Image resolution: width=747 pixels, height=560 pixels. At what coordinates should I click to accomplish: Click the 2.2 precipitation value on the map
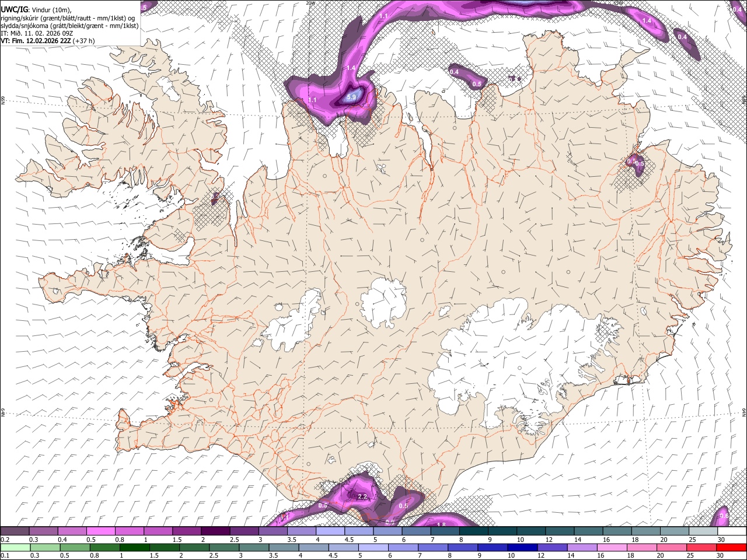[x=362, y=496]
